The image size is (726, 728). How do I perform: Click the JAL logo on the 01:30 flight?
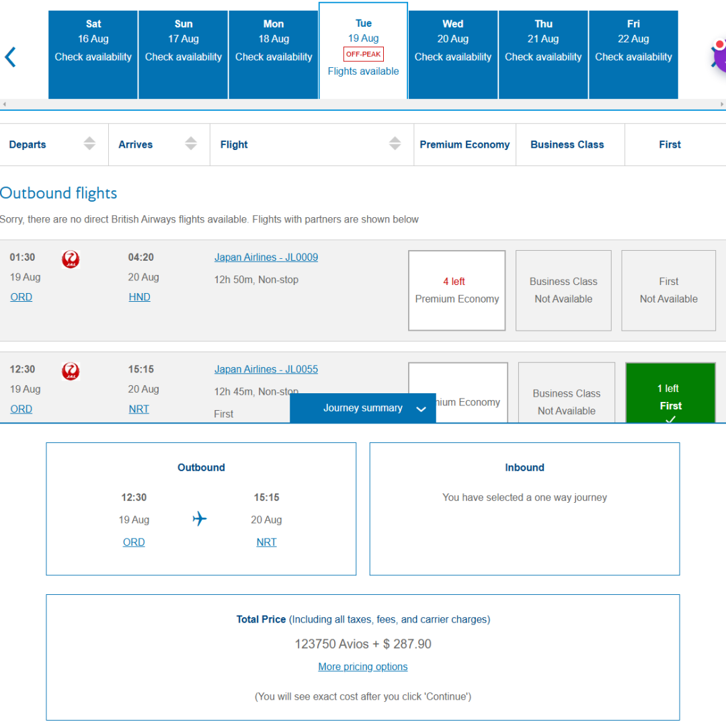pos(70,259)
